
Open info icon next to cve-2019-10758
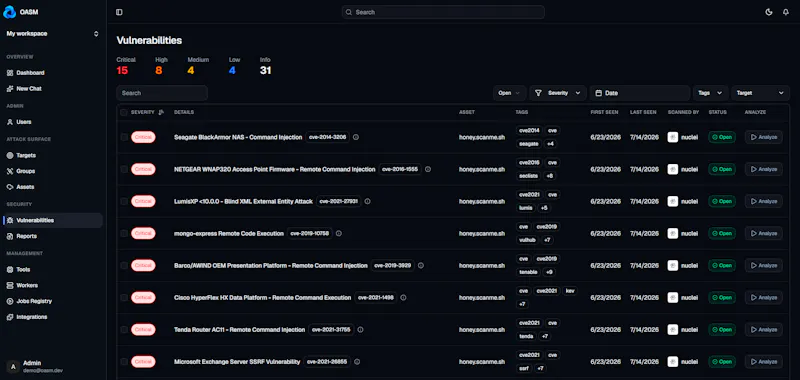pos(339,234)
